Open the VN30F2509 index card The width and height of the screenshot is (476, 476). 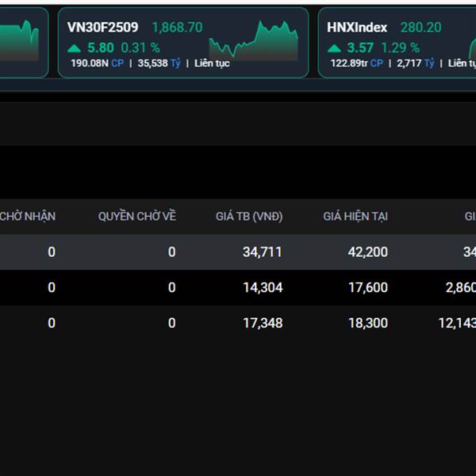pyautogui.click(x=183, y=43)
